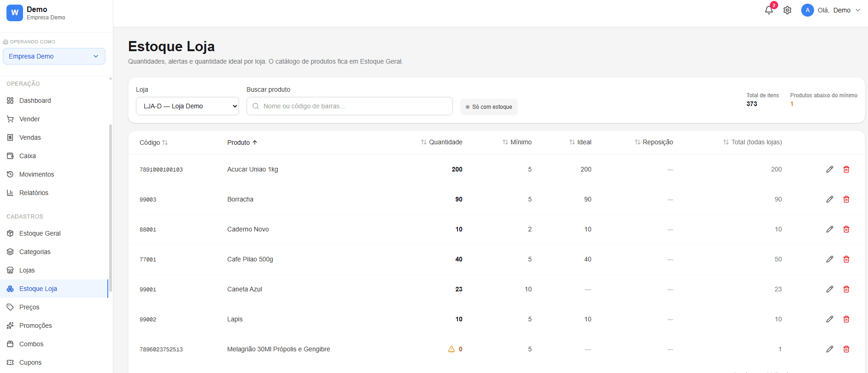
Task: Sort by the Código column header
Action: pos(153,142)
